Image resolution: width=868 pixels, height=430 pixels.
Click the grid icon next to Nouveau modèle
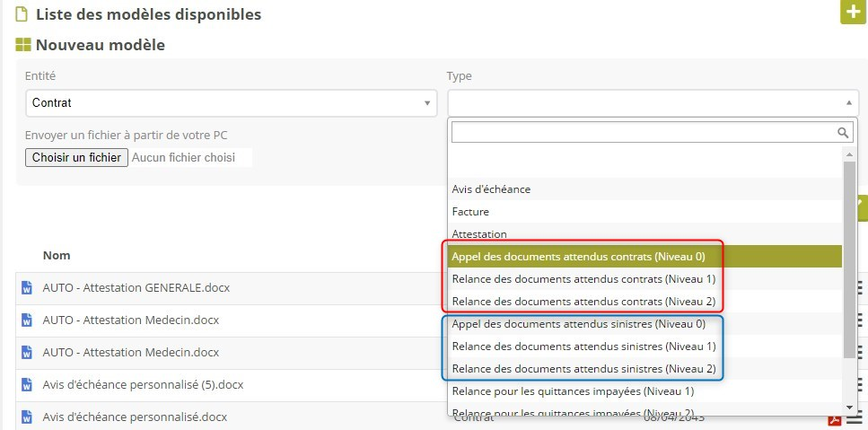24,45
